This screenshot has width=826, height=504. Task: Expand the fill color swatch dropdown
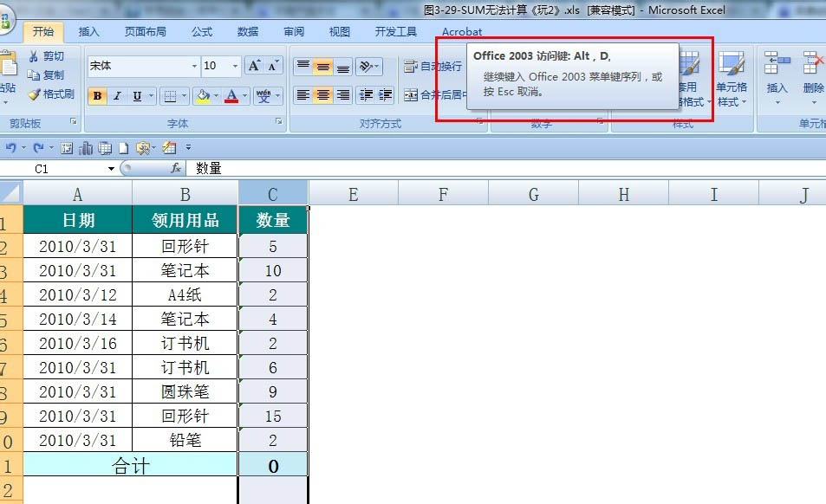[x=216, y=95]
